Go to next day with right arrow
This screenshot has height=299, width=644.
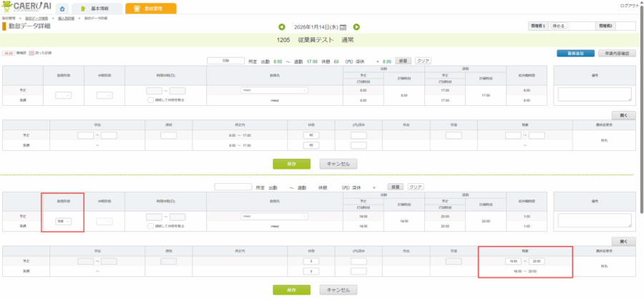(x=356, y=27)
